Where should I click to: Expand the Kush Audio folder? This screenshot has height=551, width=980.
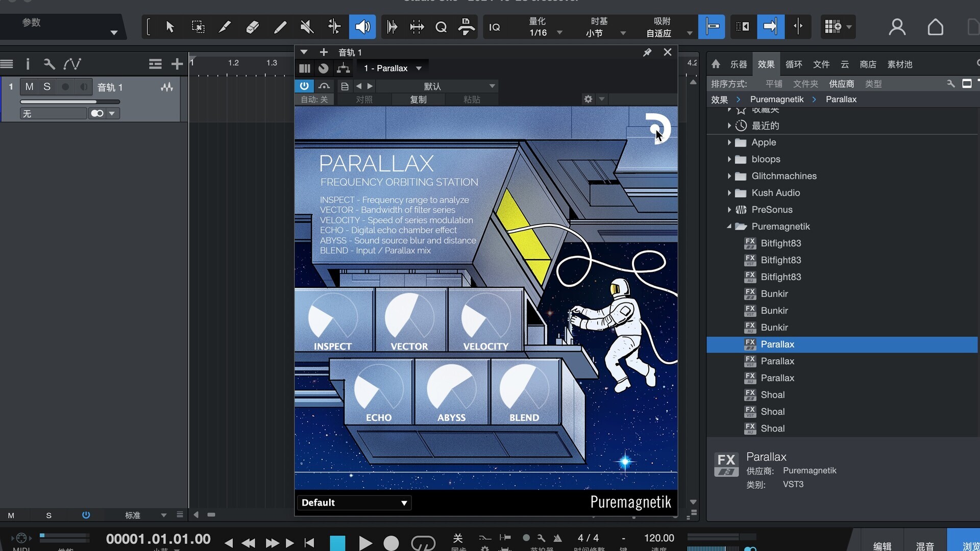point(729,193)
